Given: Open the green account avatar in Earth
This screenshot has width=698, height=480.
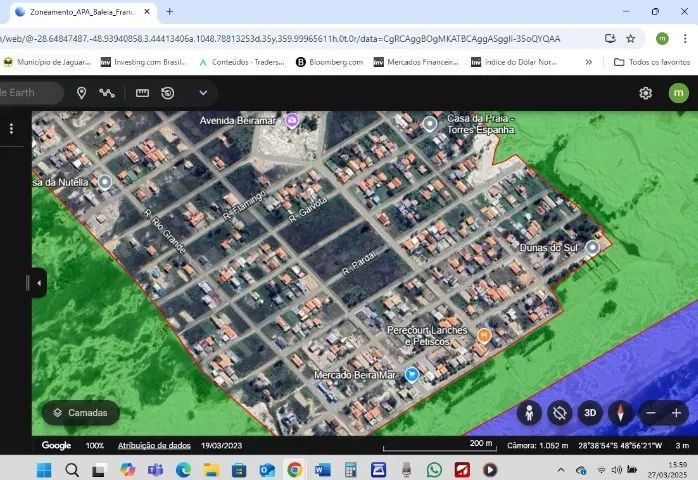Looking at the screenshot, I should click(x=678, y=93).
